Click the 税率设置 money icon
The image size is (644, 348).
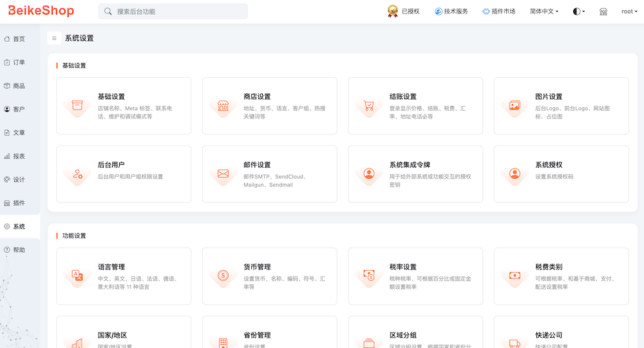(369, 275)
